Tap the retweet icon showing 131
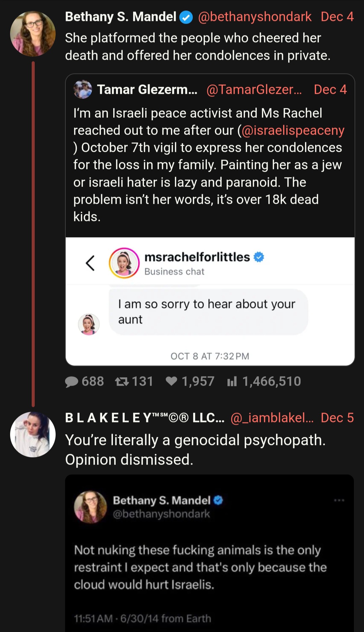The image size is (364, 632). [x=122, y=382]
